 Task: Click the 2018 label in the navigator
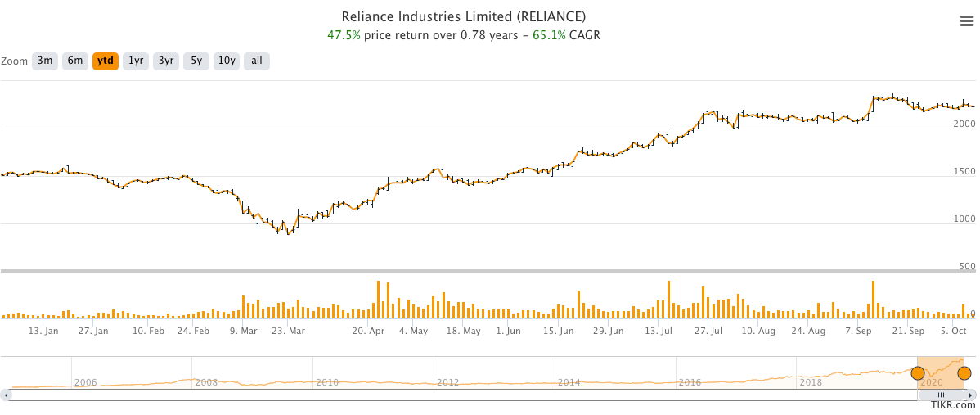pyautogui.click(x=811, y=382)
